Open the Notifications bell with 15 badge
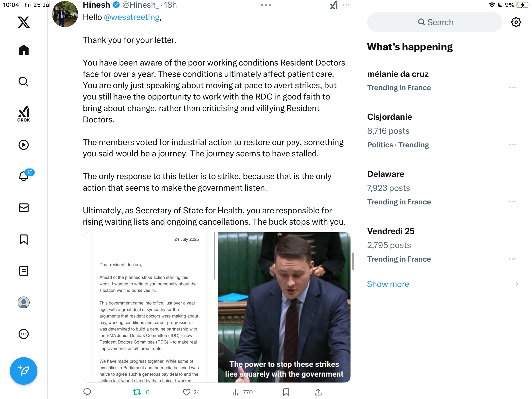The width and height of the screenshot is (532, 399). 24,176
